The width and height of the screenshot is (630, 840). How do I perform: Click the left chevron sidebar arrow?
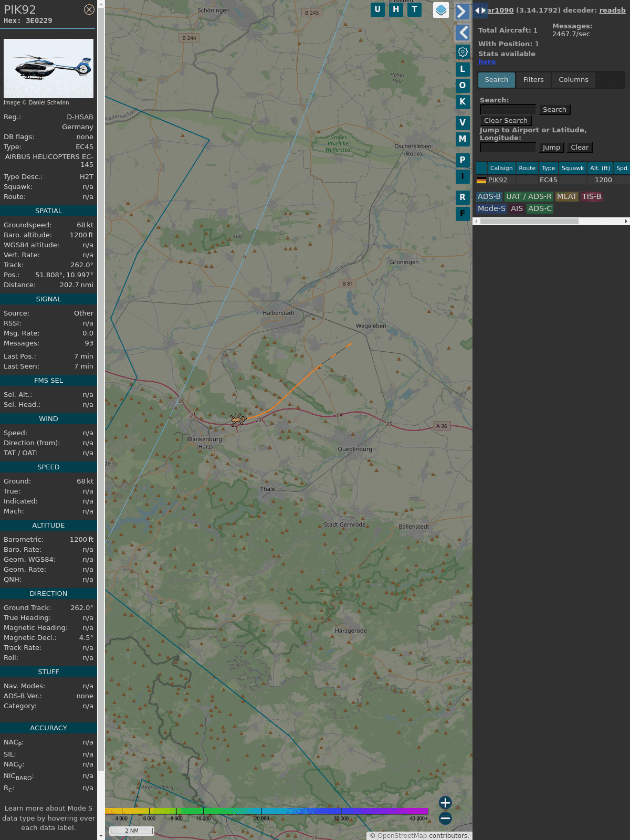463,33
